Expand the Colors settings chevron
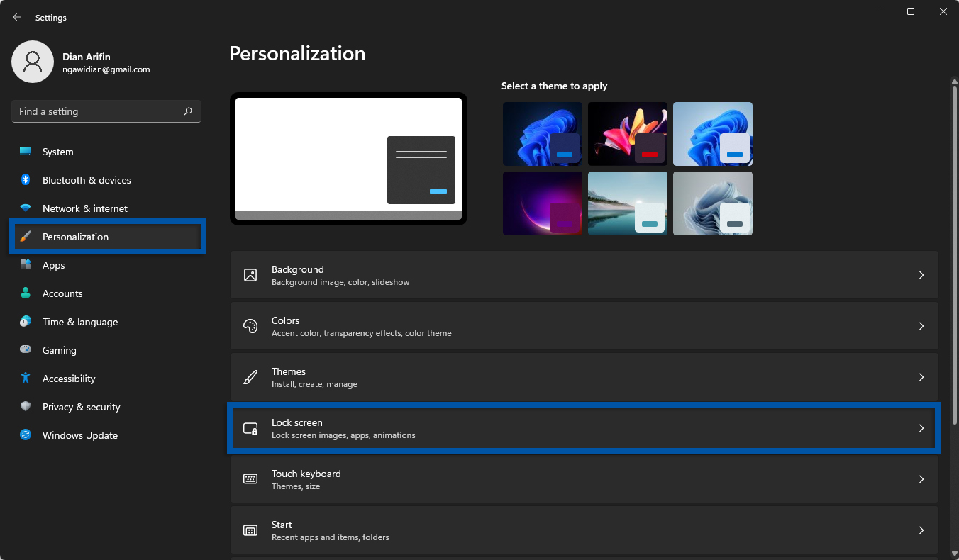 pyautogui.click(x=921, y=326)
